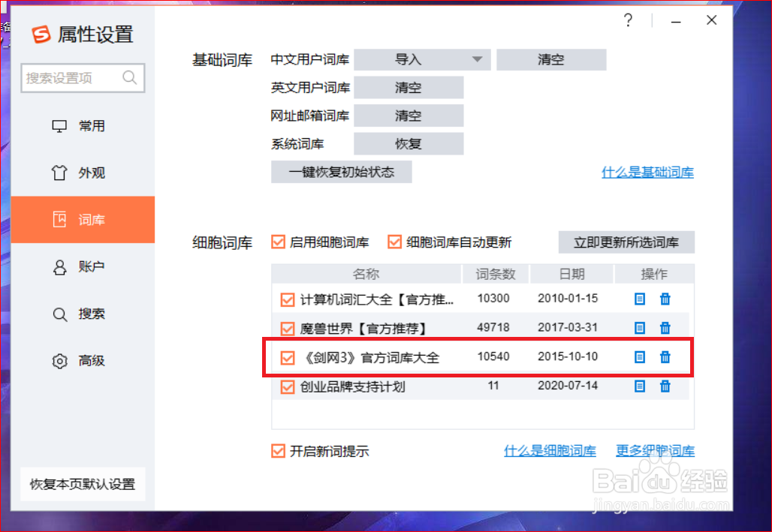Select the 操作 column header
Screen dimensions: 772x532
click(654, 274)
